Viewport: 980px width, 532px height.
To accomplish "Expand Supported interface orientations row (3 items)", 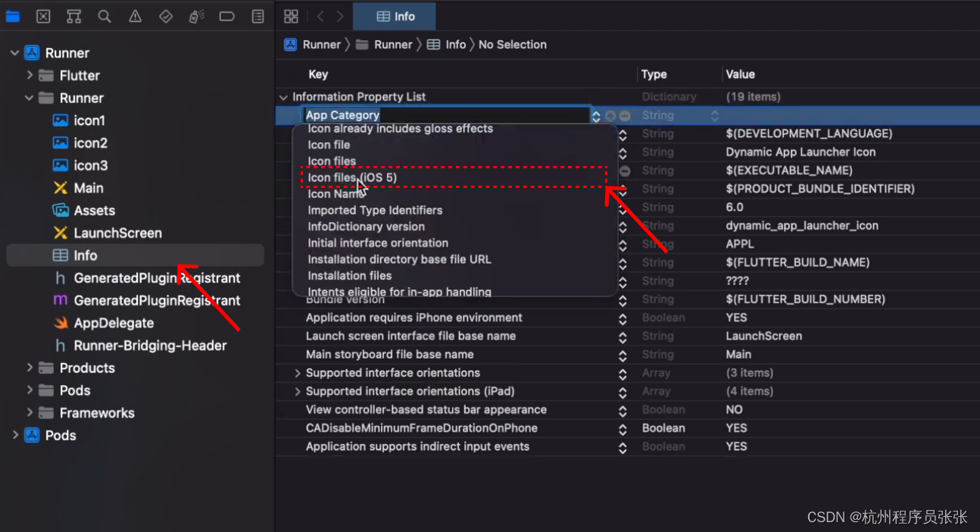I will 297,373.
